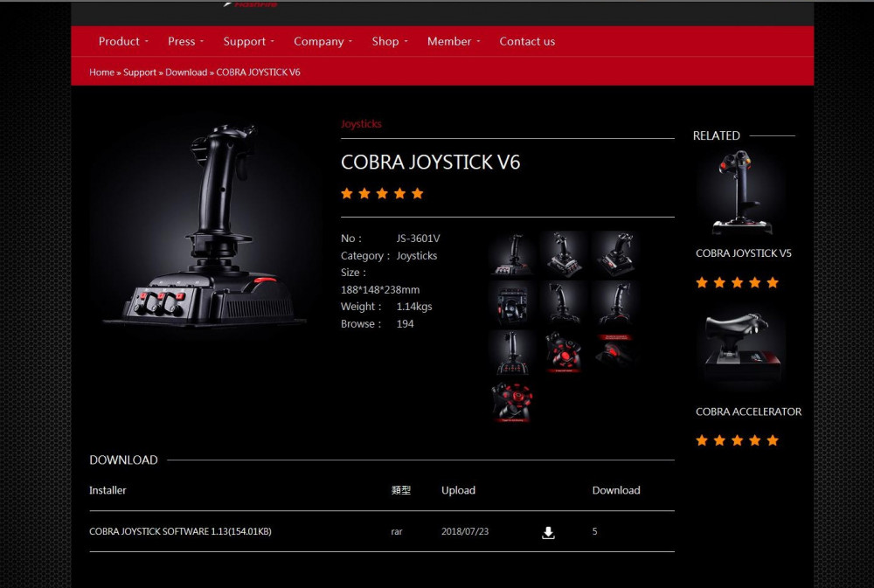Select the last star under COBRA ACCELERATOR
Screen dimensions: 874x588
[772, 440]
